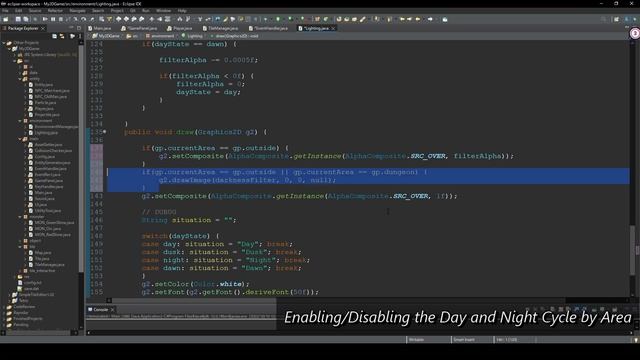Select Lighting class in the breadcrumb
The image size is (640, 360).
192,36
